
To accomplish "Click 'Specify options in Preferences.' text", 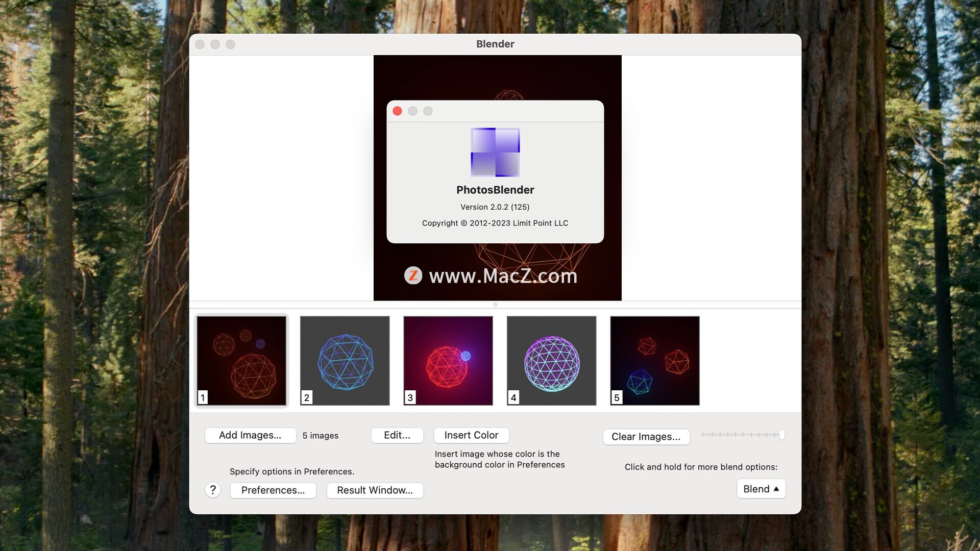I will [292, 471].
